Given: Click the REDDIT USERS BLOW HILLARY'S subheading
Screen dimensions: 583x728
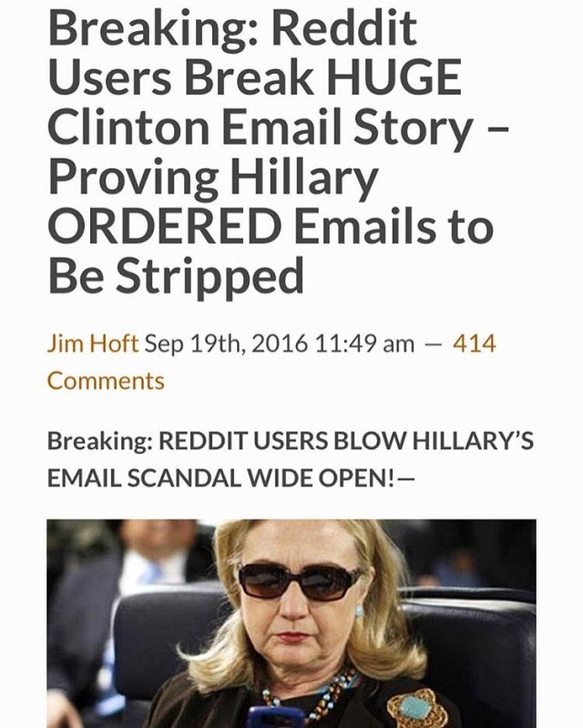Looking at the screenshot, I should point(346,441).
